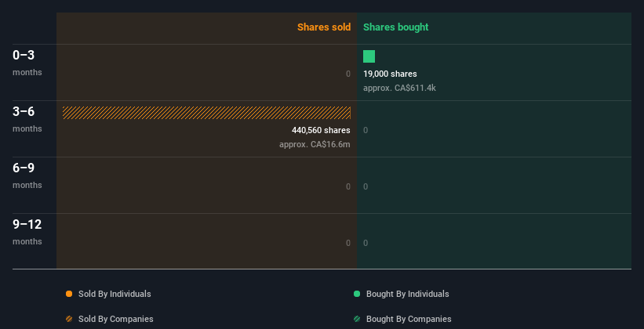Screen dimensions: 644x329
Task: Click the Bought By Companies legend text
Action: click(409, 319)
